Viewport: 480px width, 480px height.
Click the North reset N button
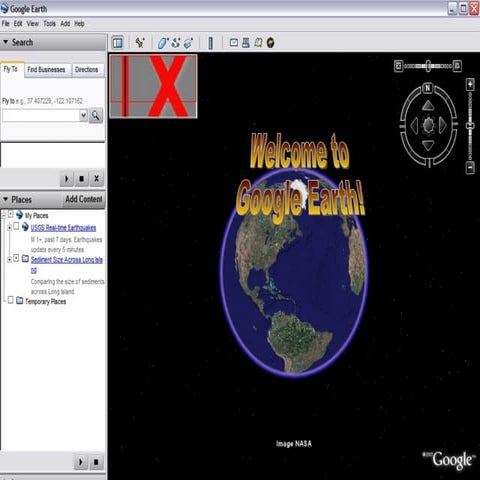tap(427, 88)
